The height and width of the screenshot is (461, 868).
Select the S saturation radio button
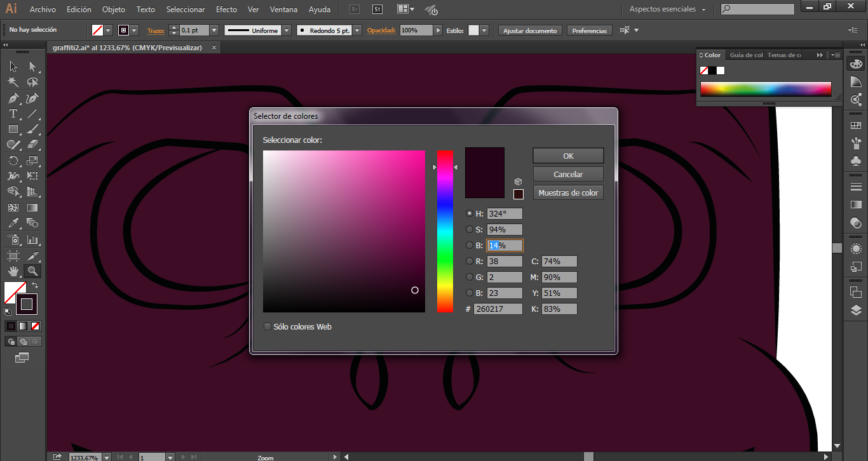pos(470,230)
